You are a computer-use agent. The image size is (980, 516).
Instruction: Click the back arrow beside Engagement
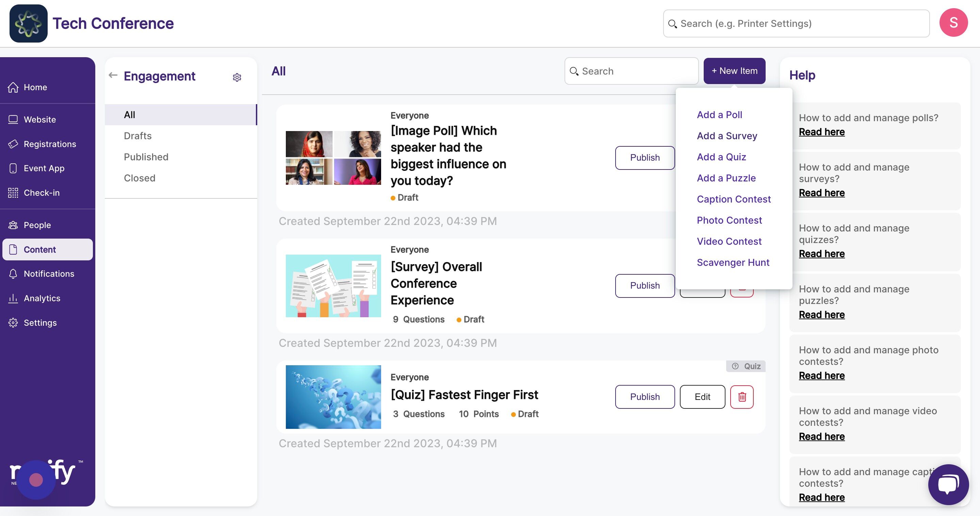(x=113, y=75)
